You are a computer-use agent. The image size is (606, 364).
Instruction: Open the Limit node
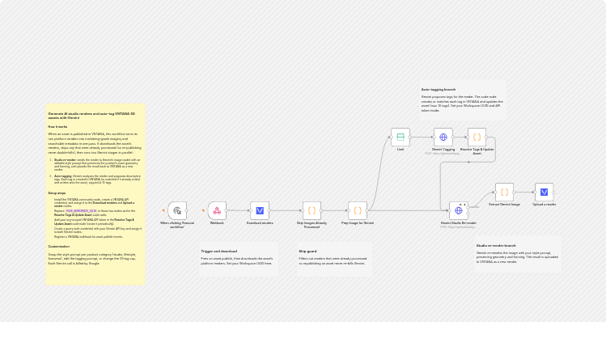pos(400,138)
